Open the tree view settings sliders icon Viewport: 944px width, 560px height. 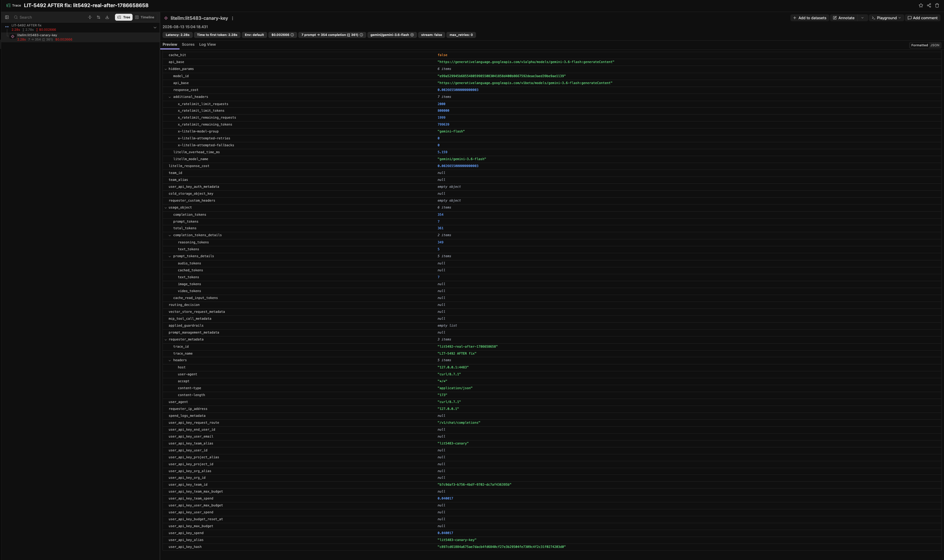coord(98,17)
